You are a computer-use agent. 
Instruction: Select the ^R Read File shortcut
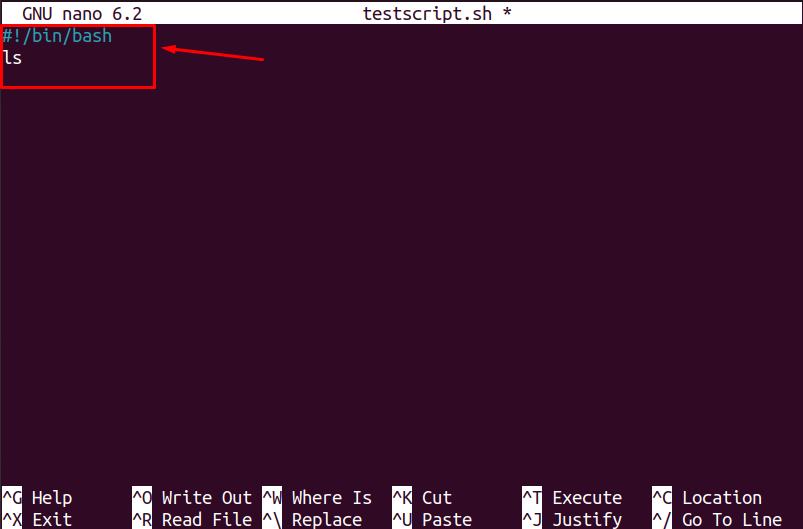pos(192,519)
